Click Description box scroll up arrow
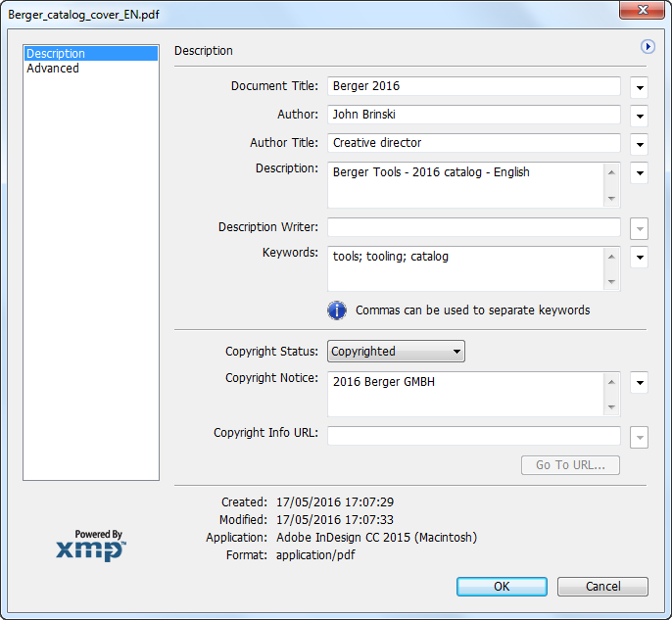The image size is (672, 620). (611, 172)
